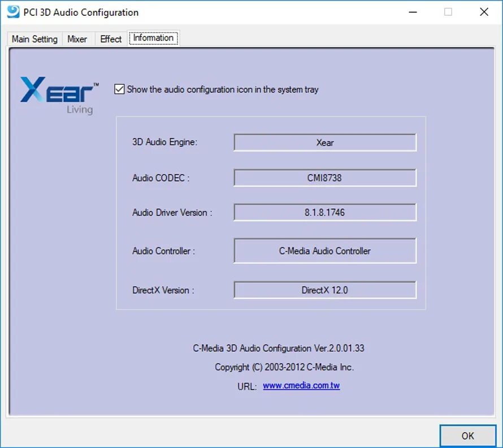Image resolution: width=503 pixels, height=448 pixels.
Task: Click the C-Media Audio Controller field
Action: coord(325,251)
